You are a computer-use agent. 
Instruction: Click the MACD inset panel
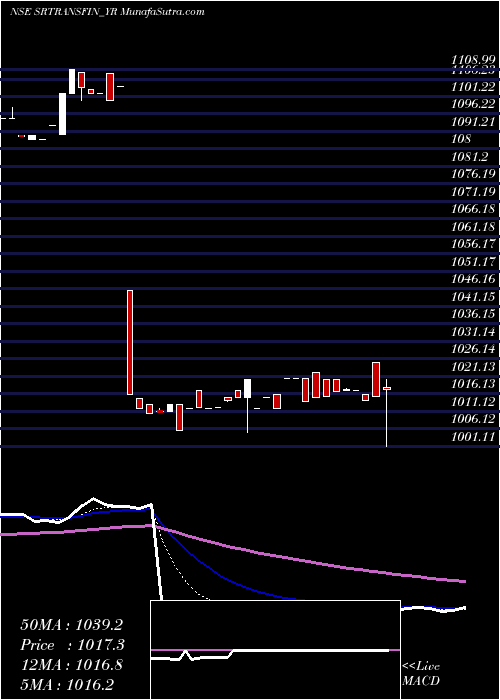coord(275,650)
